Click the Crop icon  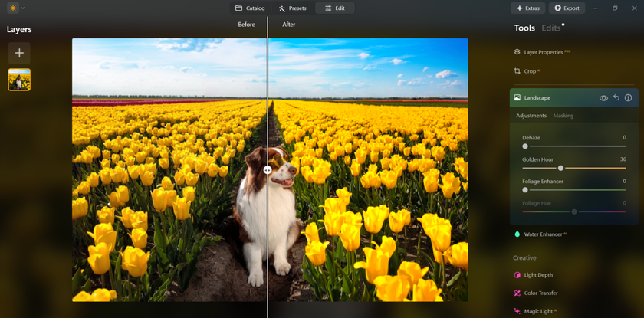(x=517, y=71)
